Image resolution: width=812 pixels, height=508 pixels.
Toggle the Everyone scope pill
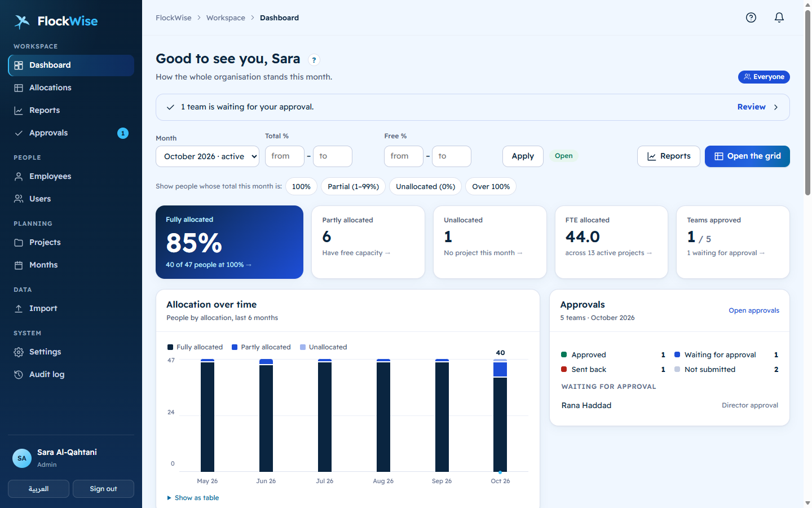pyautogui.click(x=764, y=77)
